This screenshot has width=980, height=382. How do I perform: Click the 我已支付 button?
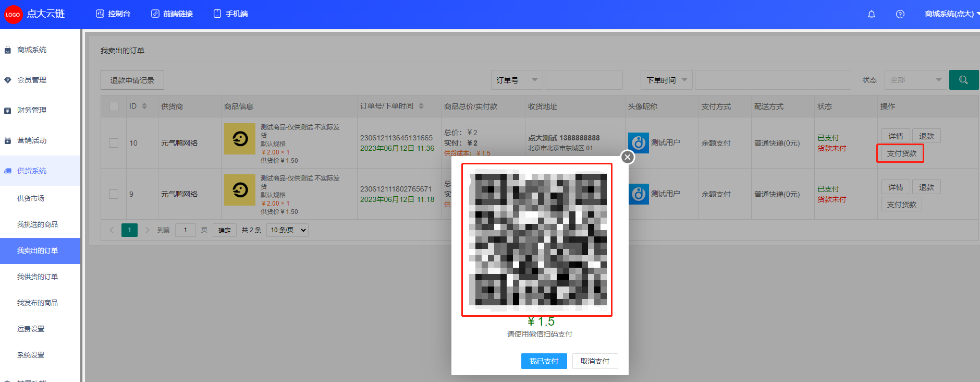point(544,361)
